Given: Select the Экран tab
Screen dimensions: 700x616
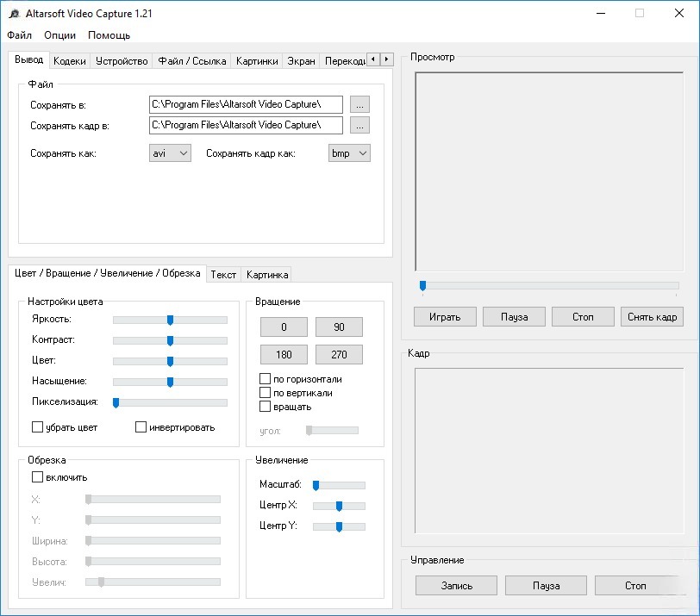Looking at the screenshot, I should tap(301, 60).
